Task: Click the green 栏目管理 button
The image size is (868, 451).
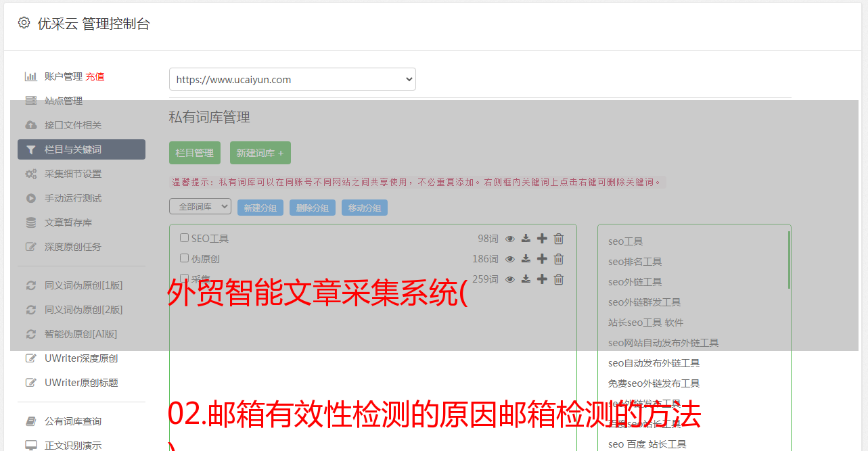Action: pyautogui.click(x=195, y=153)
